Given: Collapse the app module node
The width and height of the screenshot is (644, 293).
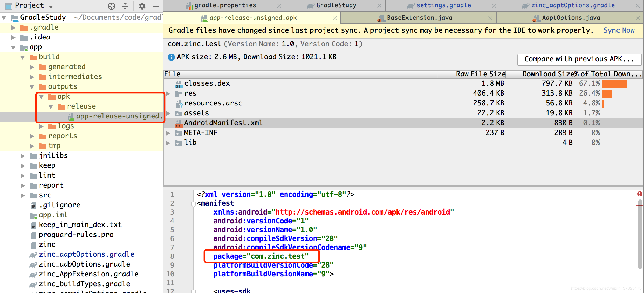Looking at the screenshot, I should (x=13, y=48).
